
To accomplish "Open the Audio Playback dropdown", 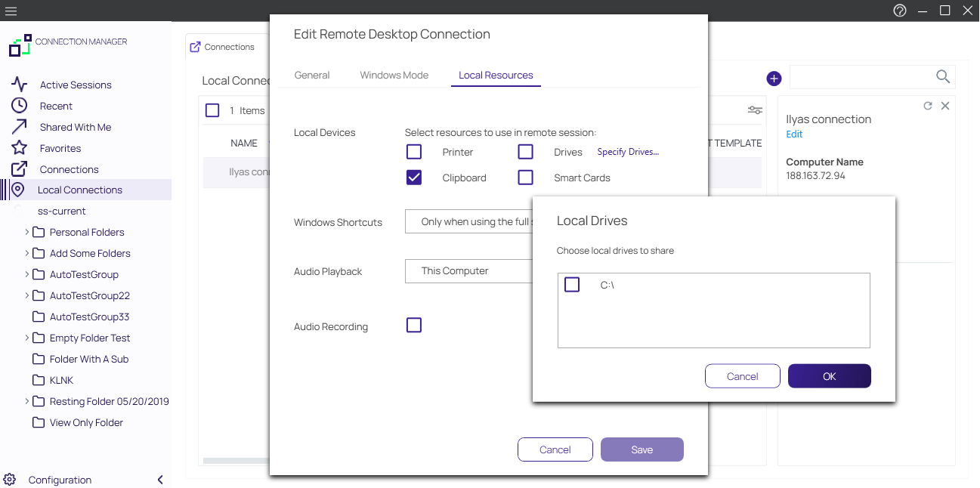I will (x=468, y=271).
